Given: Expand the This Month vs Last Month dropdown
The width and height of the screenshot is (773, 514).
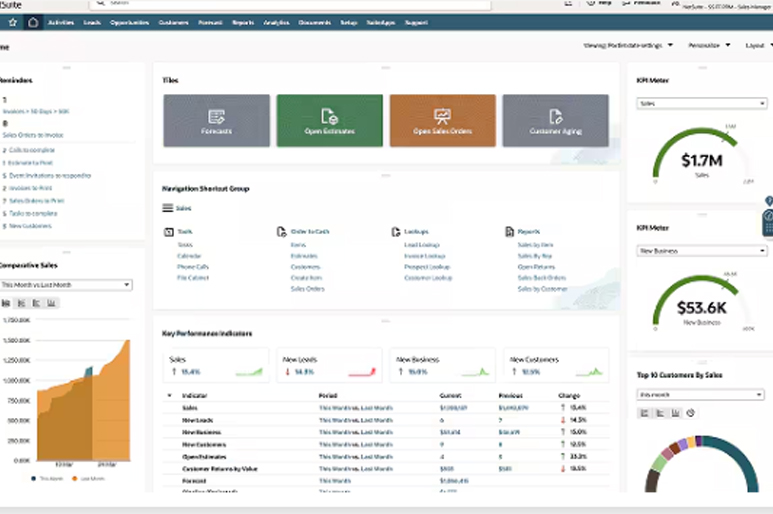Looking at the screenshot, I should tap(66, 285).
